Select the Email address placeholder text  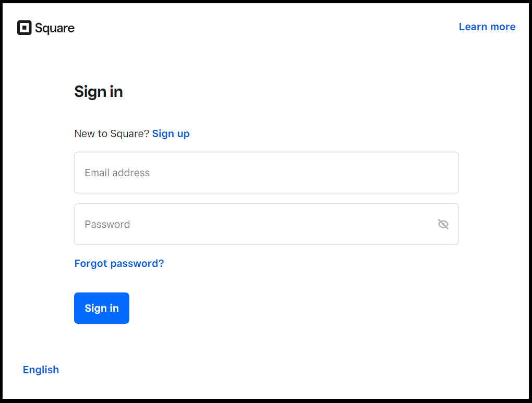click(x=117, y=173)
